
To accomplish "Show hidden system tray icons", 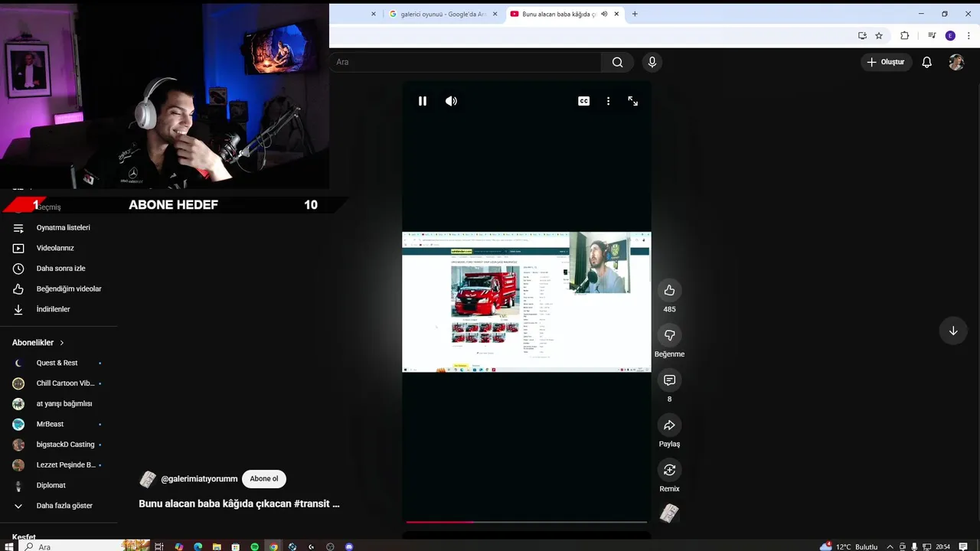I will click(x=890, y=546).
